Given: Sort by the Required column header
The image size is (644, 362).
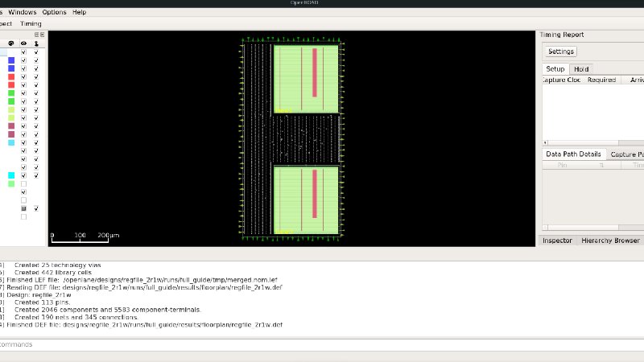Looking at the screenshot, I should tap(601, 80).
